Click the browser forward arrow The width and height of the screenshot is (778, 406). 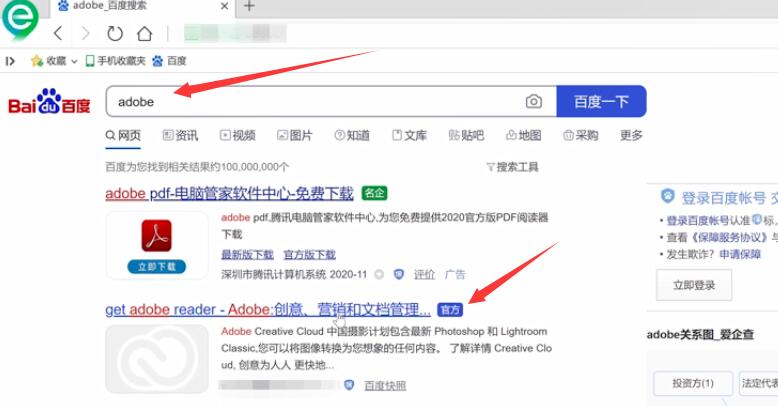point(85,33)
